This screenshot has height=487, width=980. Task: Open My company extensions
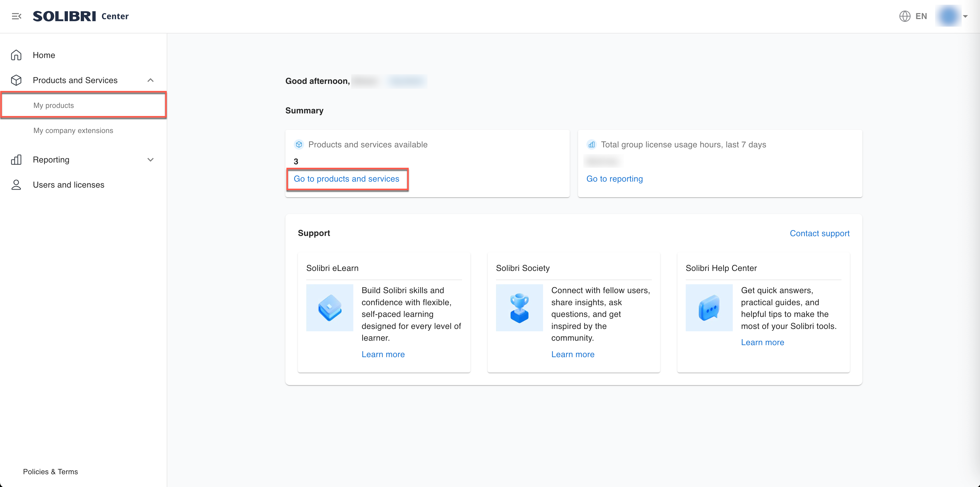73,130
